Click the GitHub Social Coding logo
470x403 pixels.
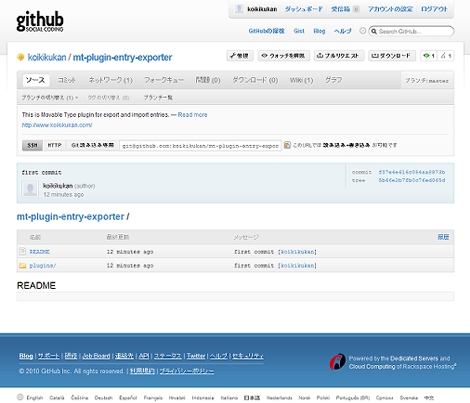pyautogui.click(x=40, y=22)
